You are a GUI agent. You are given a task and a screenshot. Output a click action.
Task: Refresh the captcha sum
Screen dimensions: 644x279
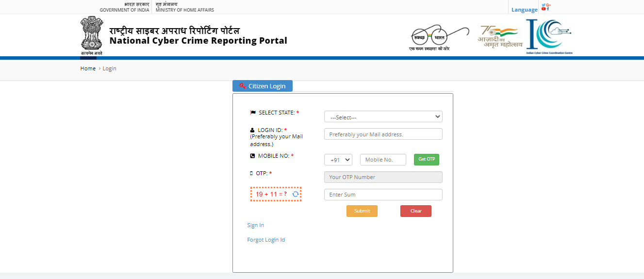295,194
